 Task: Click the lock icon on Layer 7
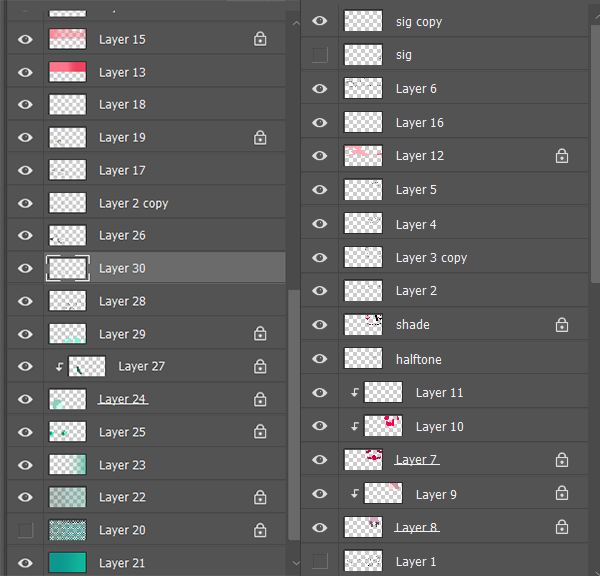click(562, 460)
